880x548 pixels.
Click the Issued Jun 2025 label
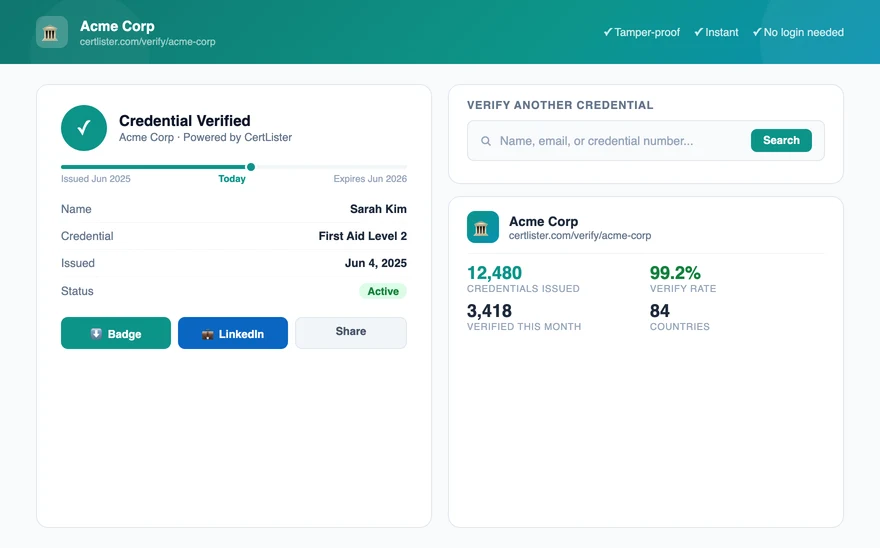click(x=96, y=179)
